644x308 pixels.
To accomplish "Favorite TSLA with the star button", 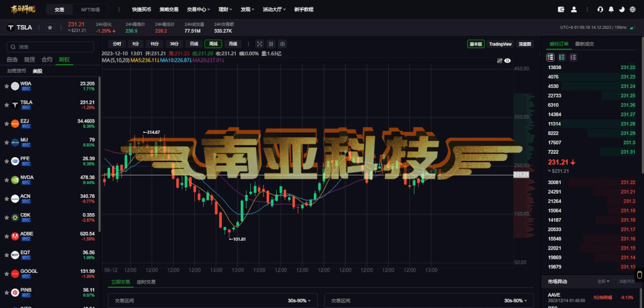I will click(x=50, y=28).
